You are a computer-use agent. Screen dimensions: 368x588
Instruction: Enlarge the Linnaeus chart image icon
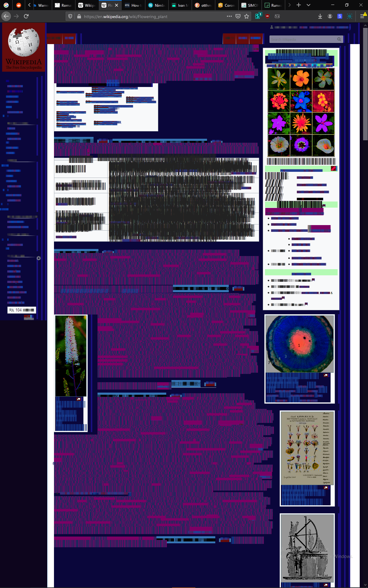point(326,487)
